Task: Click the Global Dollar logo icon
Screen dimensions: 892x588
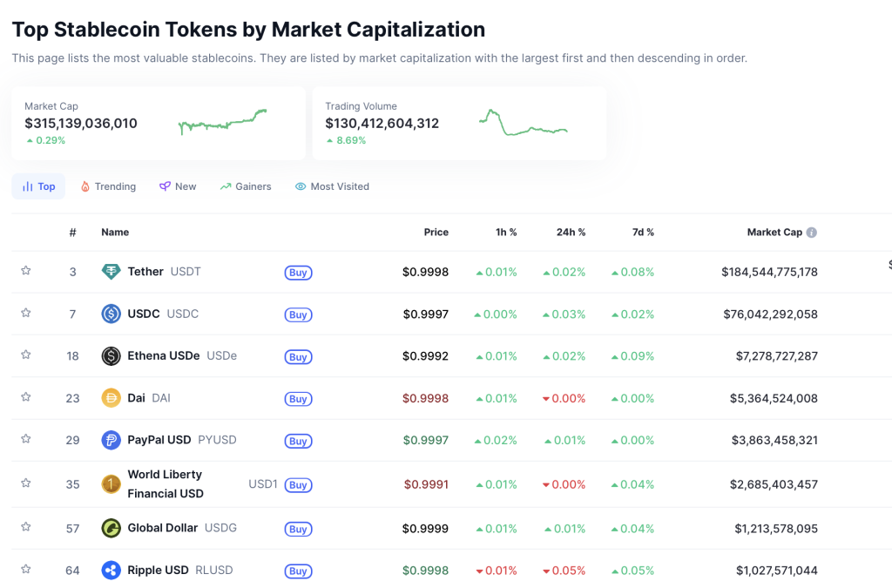Action: (x=111, y=528)
